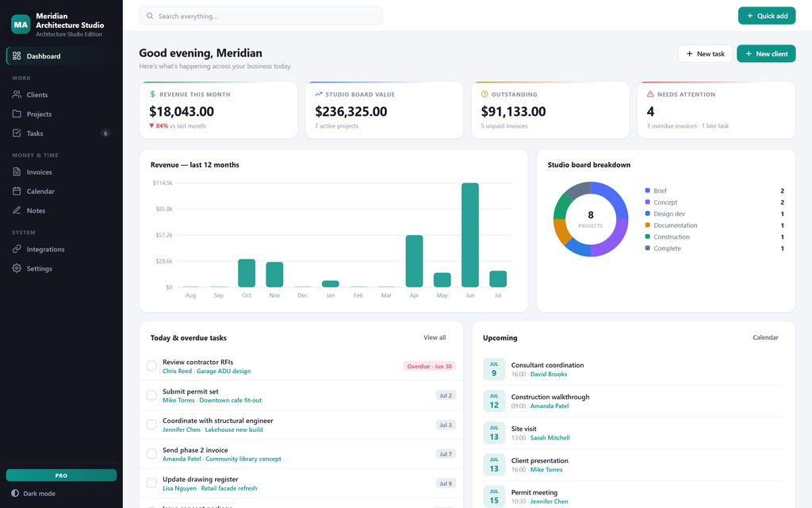Check off Send phase 2 invoice task
Image resolution: width=812 pixels, height=508 pixels.
click(151, 453)
